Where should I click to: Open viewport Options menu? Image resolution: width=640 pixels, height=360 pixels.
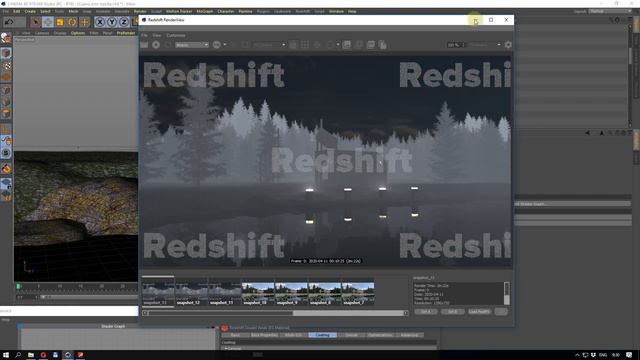(78, 33)
